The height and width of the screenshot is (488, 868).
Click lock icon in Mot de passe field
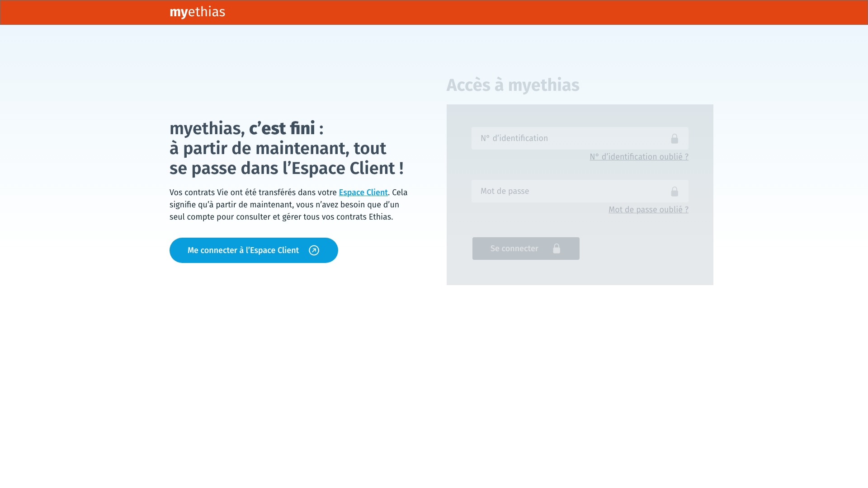point(674,192)
